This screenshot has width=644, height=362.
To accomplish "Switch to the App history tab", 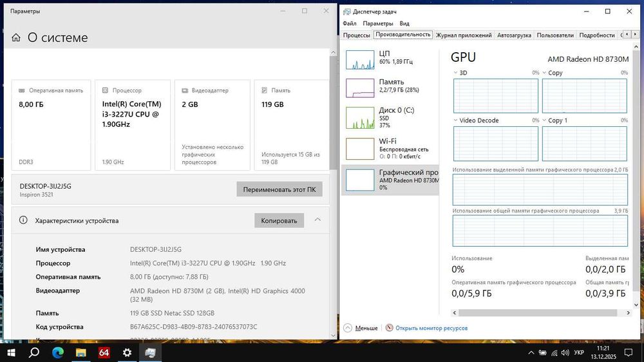I will (463, 35).
